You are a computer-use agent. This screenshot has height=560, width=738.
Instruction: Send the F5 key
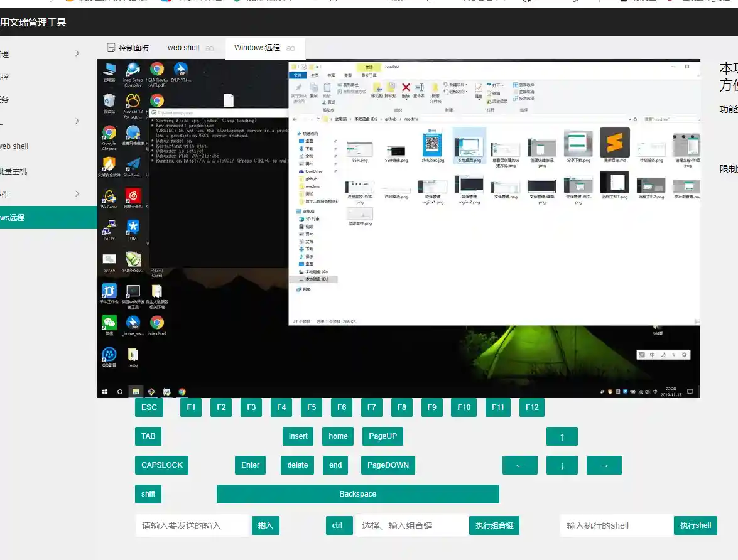pos(312,407)
